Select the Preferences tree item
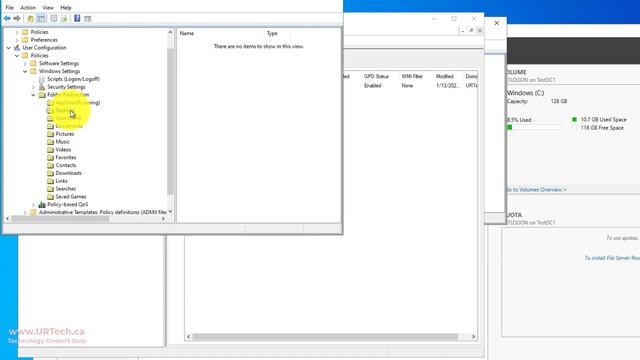The image size is (640, 360). coord(44,40)
